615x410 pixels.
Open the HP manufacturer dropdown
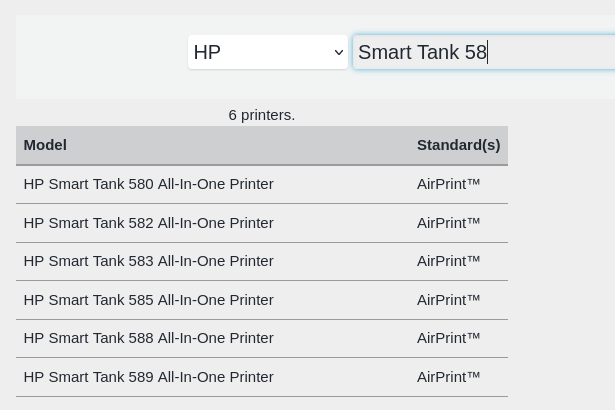(268, 52)
